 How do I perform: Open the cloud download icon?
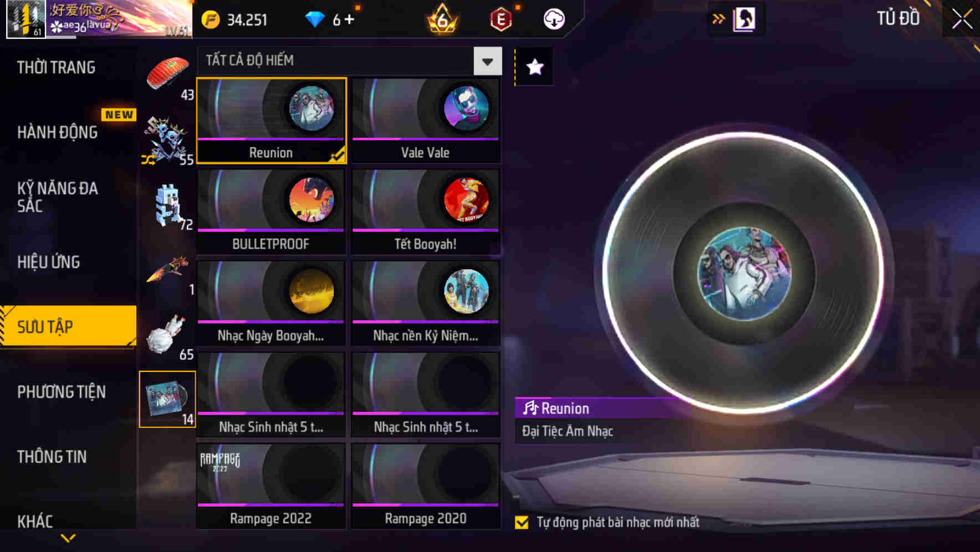point(554,19)
